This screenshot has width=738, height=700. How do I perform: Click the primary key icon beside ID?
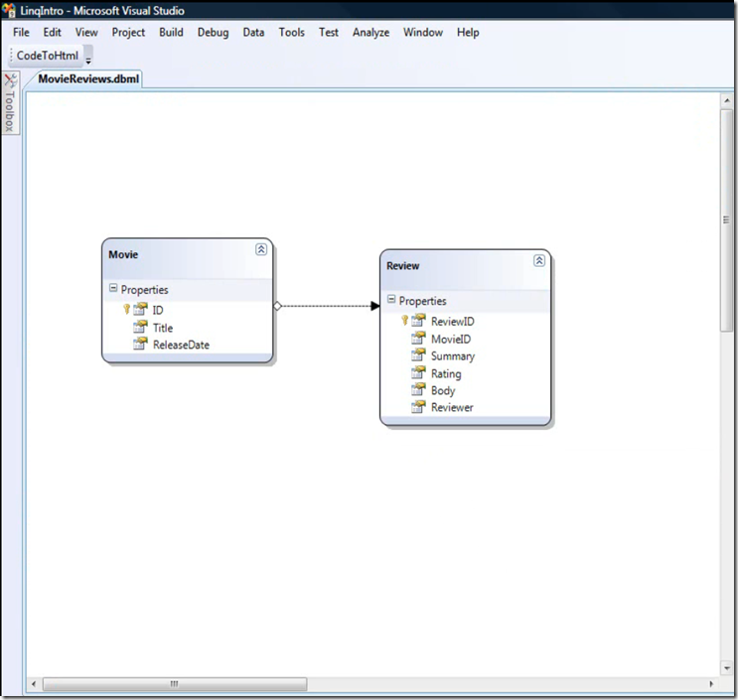pyautogui.click(x=126, y=309)
